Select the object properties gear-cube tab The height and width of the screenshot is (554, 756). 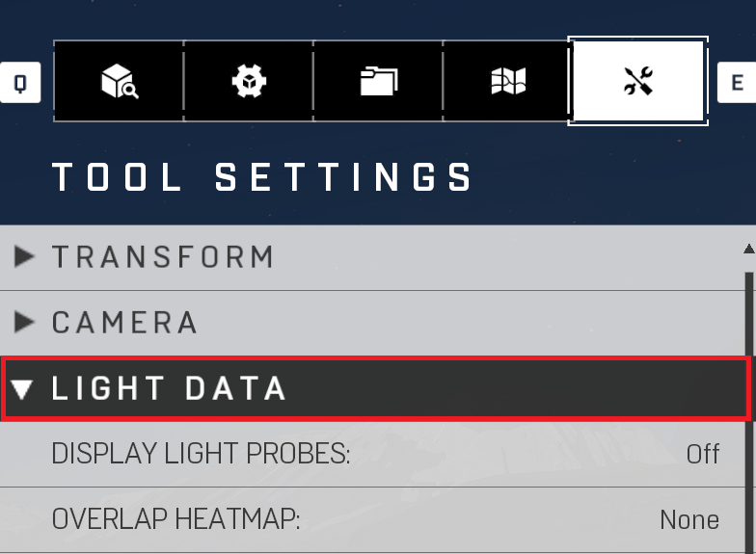249,81
